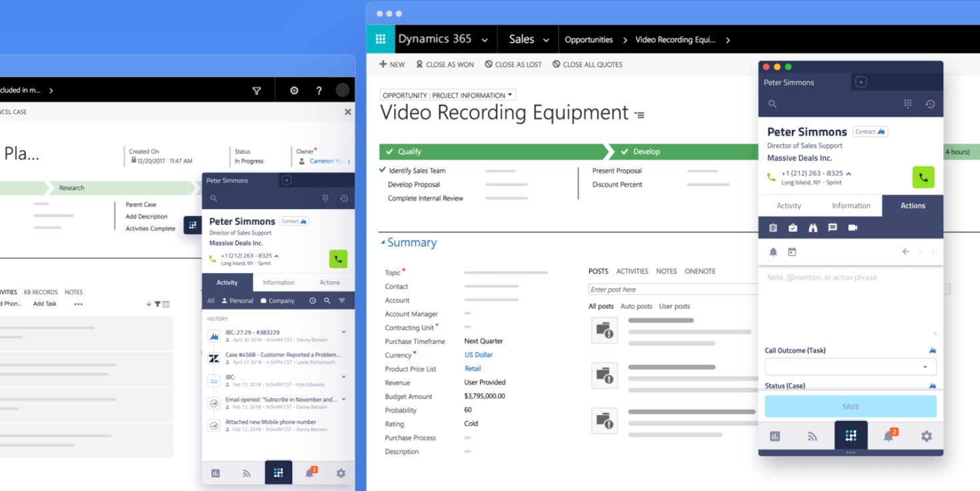Select the binoculars action icon

point(813,228)
